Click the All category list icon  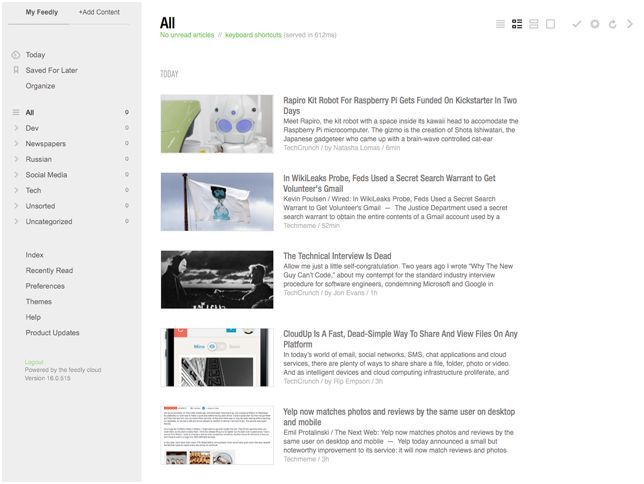click(16, 113)
